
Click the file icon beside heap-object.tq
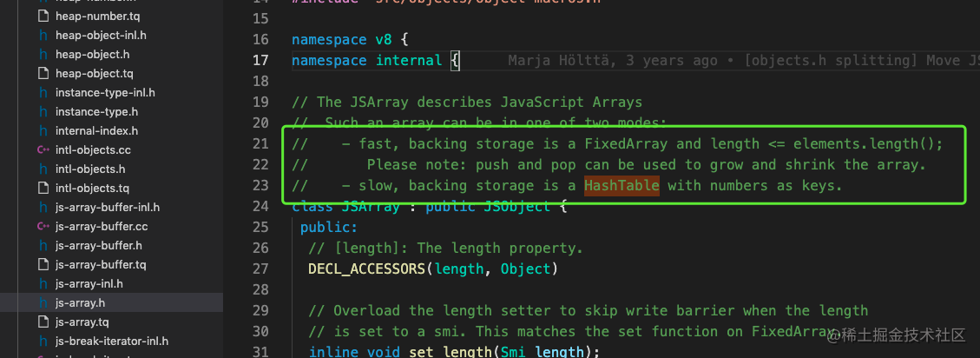pyautogui.click(x=43, y=73)
